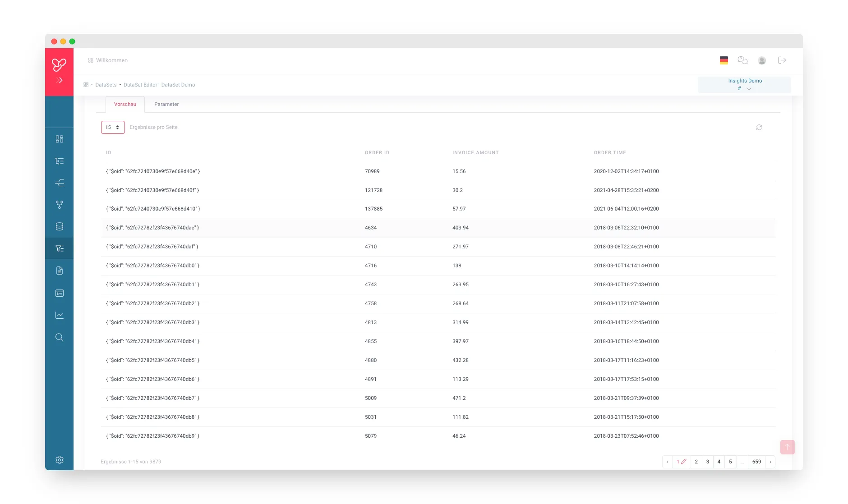Viewport: 848px width, 504px height.
Task: Open dashboard grid icon in sidebar
Action: (59, 139)
